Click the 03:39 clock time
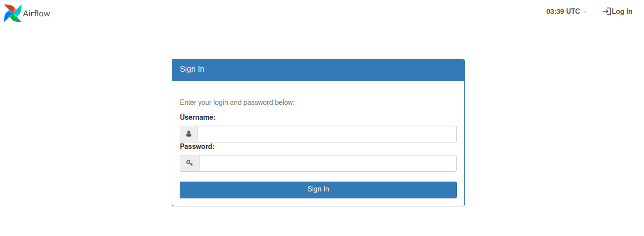The height and width of the screenshot is (236, 644). point(555,11)
